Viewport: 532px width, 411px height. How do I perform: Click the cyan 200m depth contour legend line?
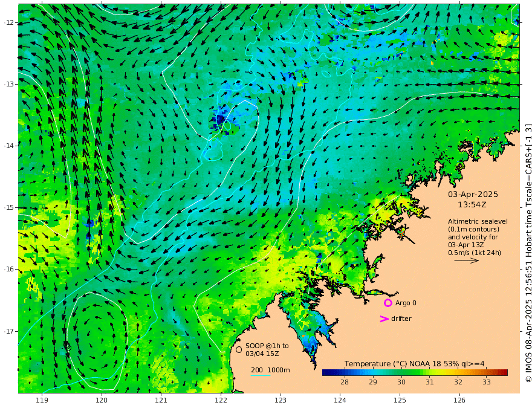tap(261, 375)
